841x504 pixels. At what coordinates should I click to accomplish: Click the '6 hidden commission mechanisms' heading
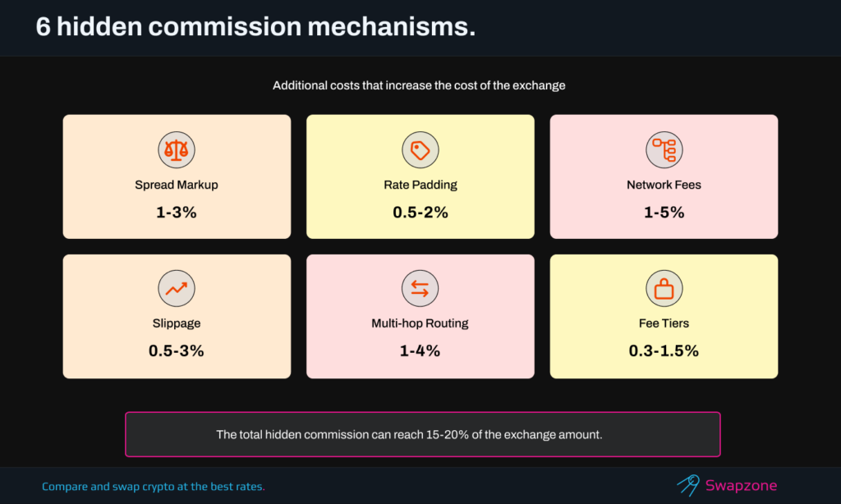pos(255,27)
